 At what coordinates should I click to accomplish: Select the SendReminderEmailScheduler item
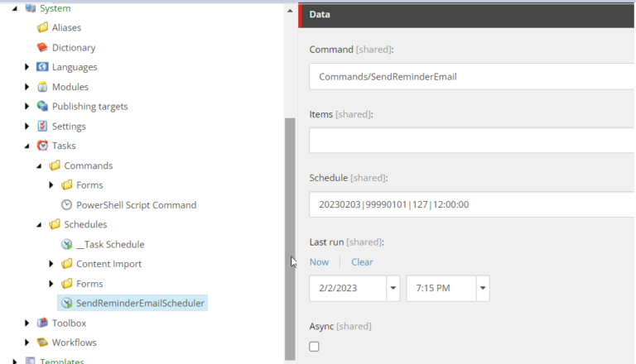coord(140,304)
